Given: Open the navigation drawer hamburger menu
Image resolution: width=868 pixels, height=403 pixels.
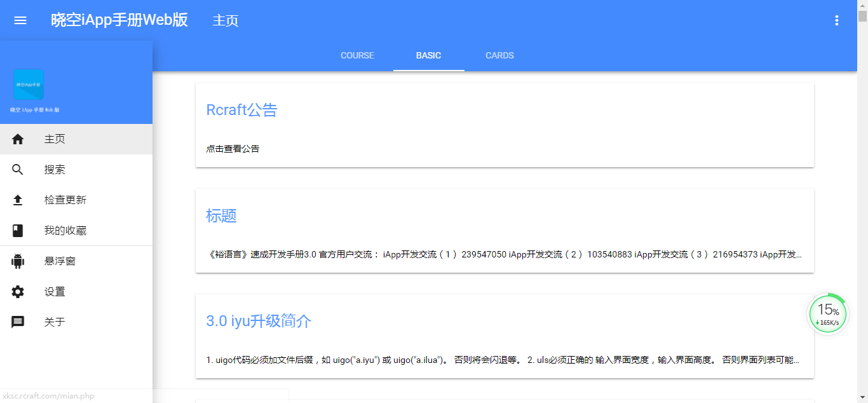Looking at the screenshot, I should coord(20,20).
